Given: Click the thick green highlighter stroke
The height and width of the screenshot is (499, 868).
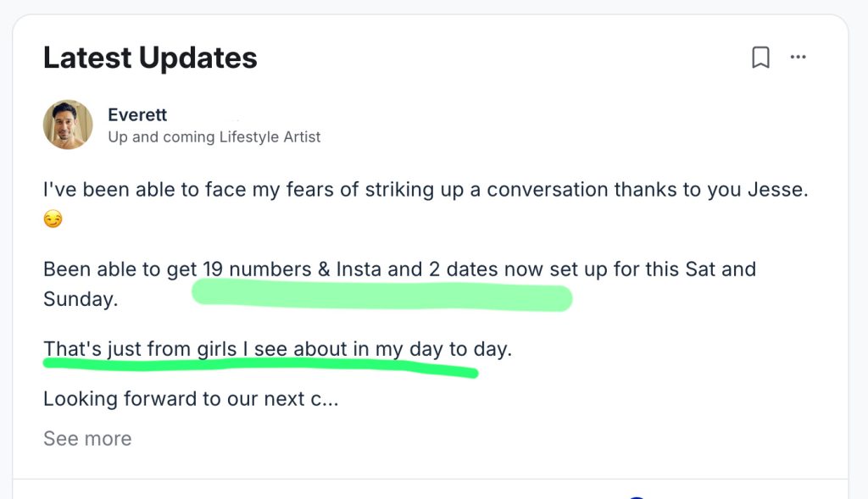Looking at the screenshot, I should 381,297.
